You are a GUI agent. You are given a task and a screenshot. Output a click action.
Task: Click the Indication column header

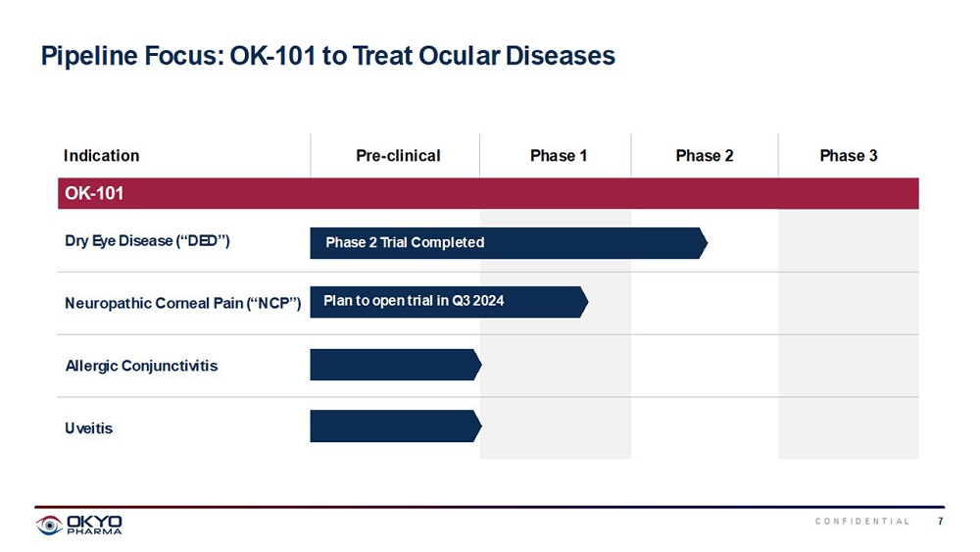[102, 155]
